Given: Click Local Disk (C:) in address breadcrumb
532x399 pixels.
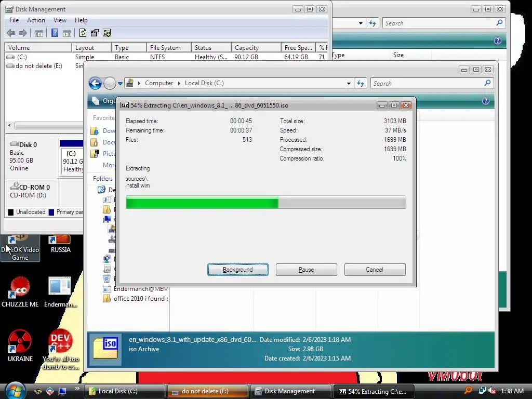Looking at the screenshot, I should click(x=204, y=83).
